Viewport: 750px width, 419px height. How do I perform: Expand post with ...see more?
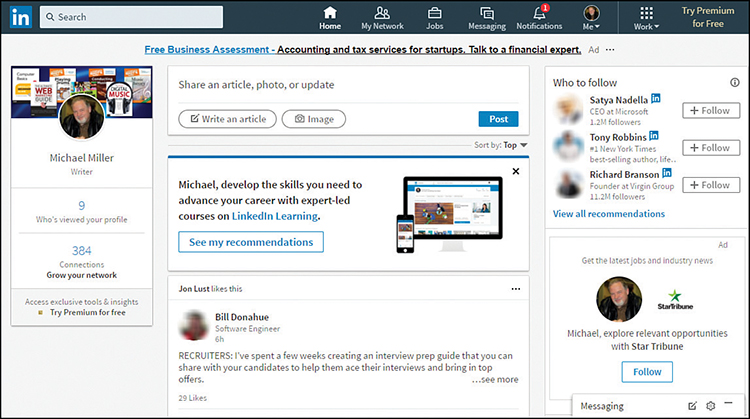[495, 379]
